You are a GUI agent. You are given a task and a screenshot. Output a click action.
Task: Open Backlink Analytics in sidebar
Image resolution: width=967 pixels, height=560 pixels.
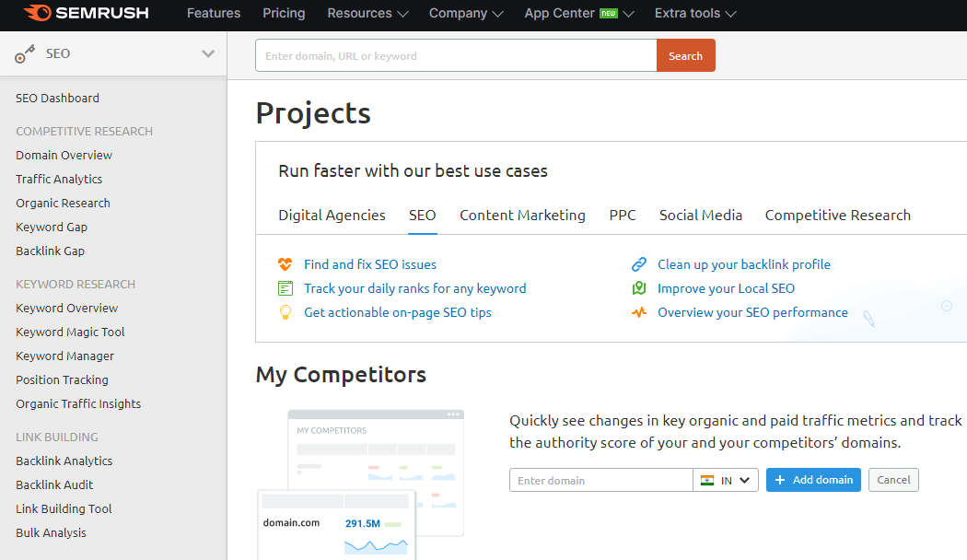tap(64, 461)
